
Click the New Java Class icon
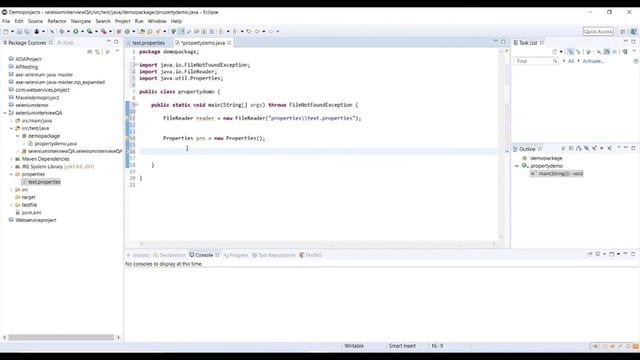[127, 31]
